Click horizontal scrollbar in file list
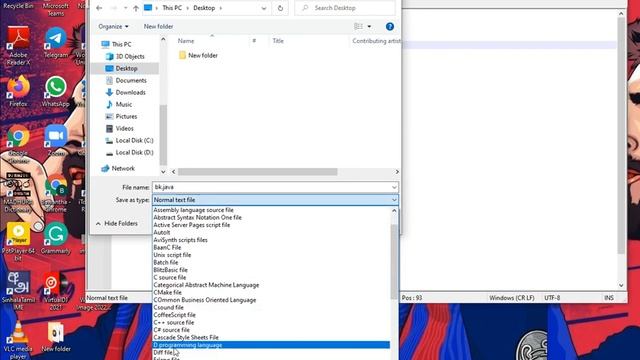This screenshot has width=640, height=360. [258, 172]
